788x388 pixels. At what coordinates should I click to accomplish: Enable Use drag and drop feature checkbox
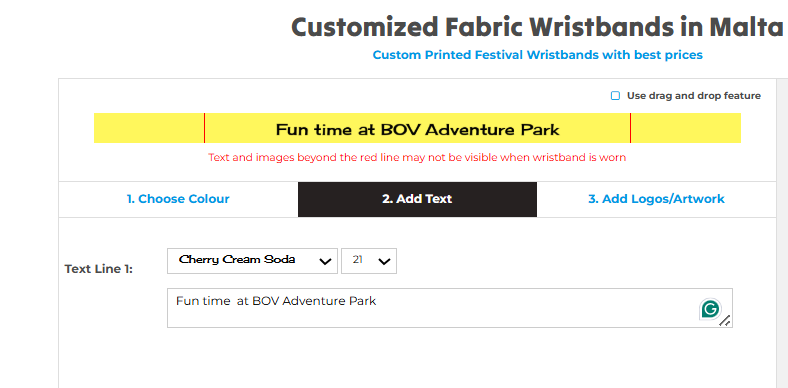coord(615,95)
